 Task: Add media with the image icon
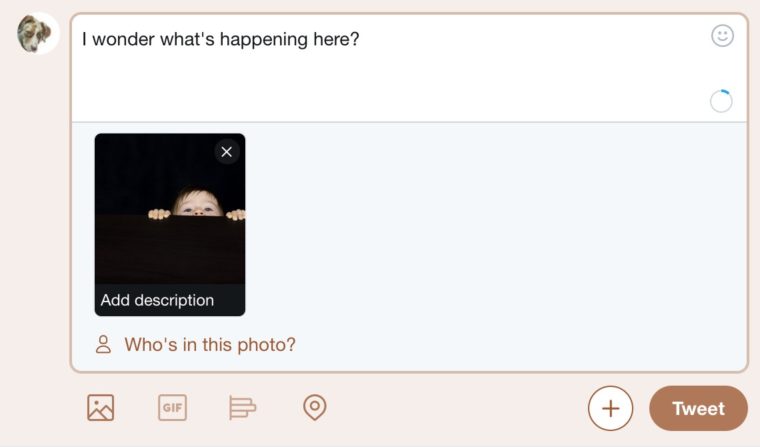[x=100, y=407]
